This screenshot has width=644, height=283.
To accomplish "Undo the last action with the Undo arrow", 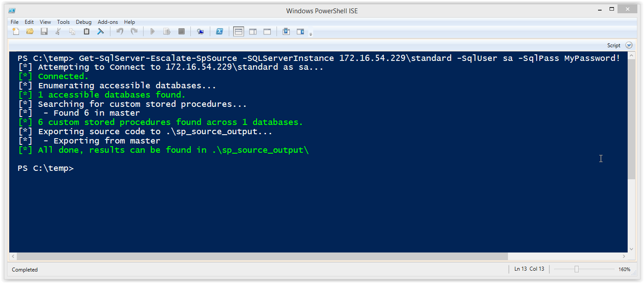I will coord(120,31).
